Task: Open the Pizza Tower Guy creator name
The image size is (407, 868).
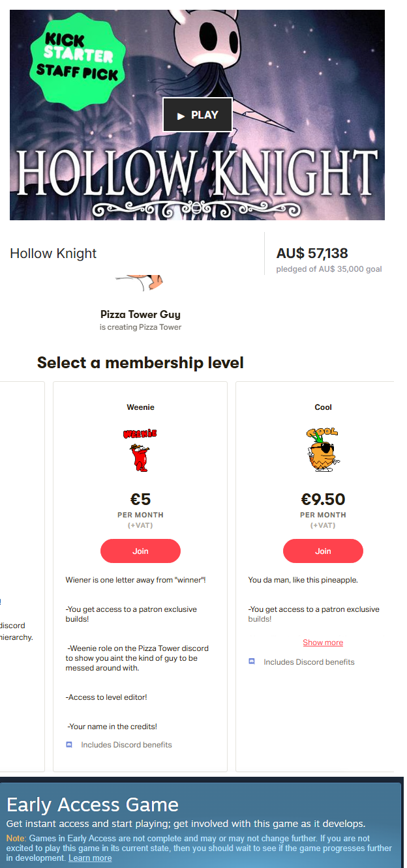Action: (x=140, y=314)
